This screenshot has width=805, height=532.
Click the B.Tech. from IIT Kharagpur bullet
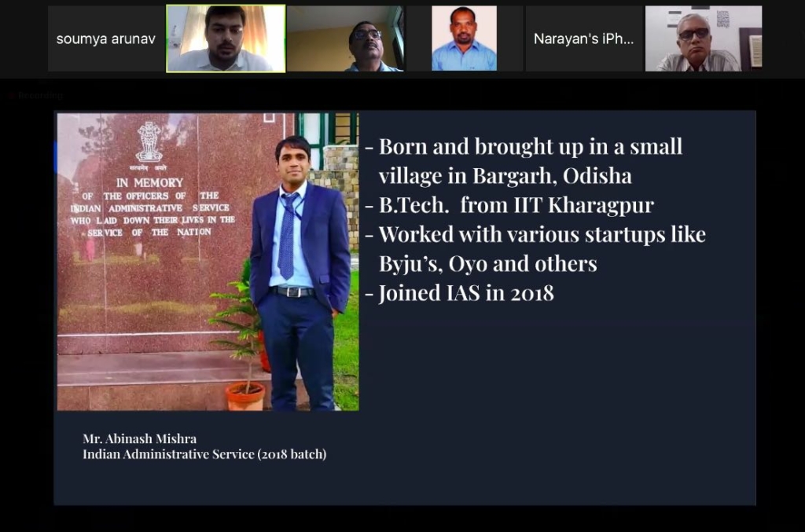pos(509,205)
